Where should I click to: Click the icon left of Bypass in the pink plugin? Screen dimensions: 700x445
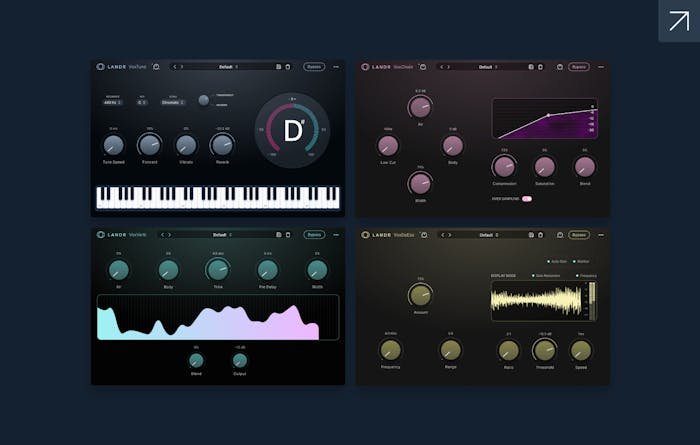coord(560,67)
